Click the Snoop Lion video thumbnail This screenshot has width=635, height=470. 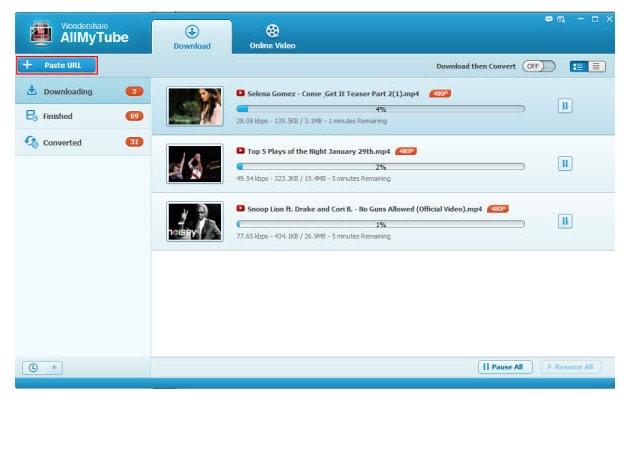click(195, 221)
